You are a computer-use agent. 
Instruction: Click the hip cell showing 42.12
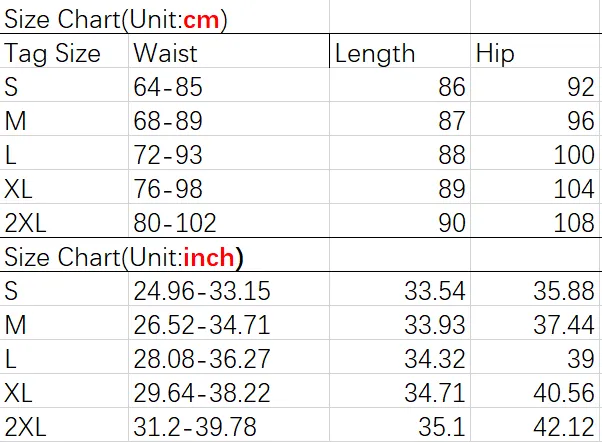click(536, 425)
